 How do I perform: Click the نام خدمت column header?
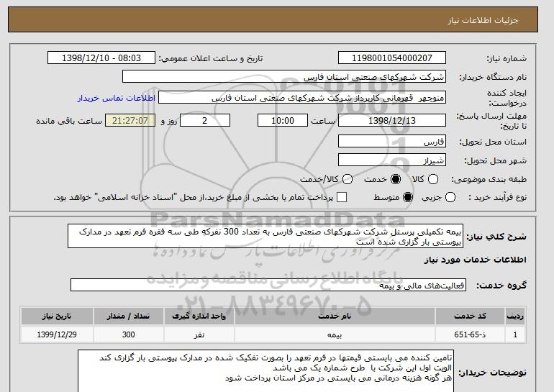(335, 316)
